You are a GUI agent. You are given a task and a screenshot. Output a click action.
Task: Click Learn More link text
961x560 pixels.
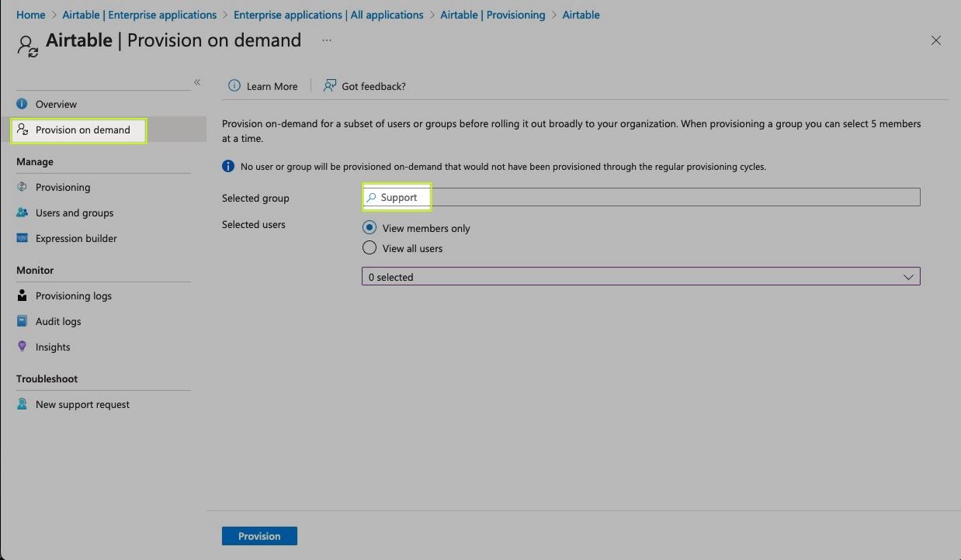(272, 86)
